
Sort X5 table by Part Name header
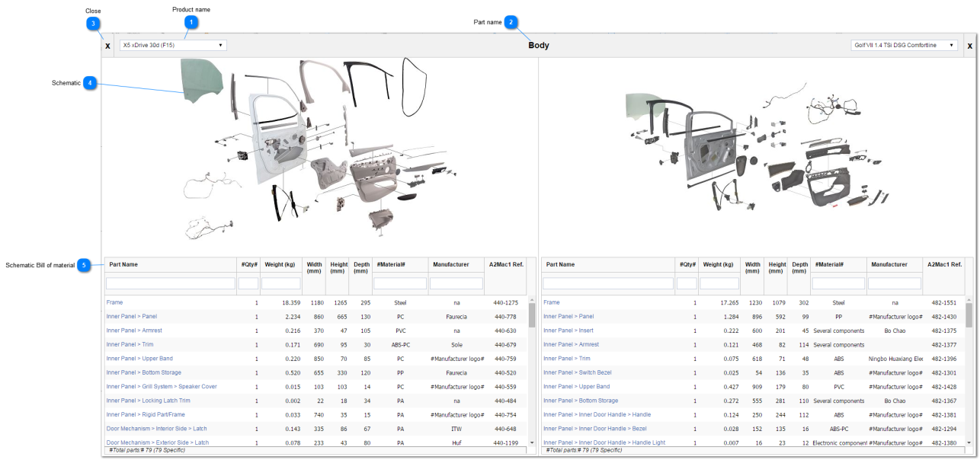(x=123, y=265)
